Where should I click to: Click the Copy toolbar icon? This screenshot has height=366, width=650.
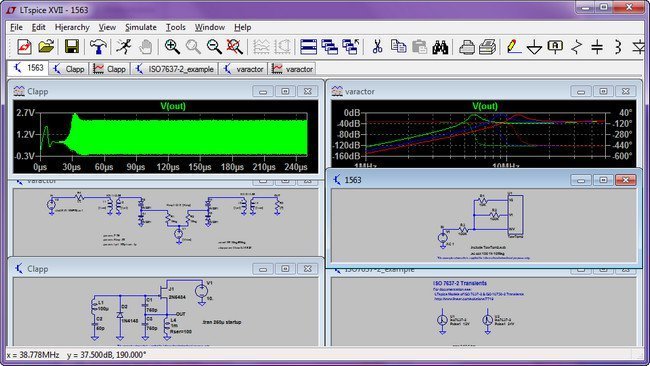398,46
